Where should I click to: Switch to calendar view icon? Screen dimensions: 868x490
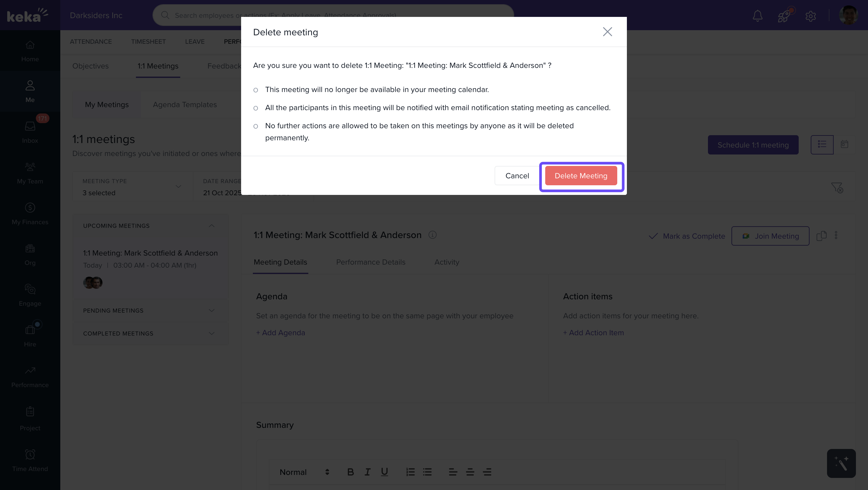coord(844,145)
